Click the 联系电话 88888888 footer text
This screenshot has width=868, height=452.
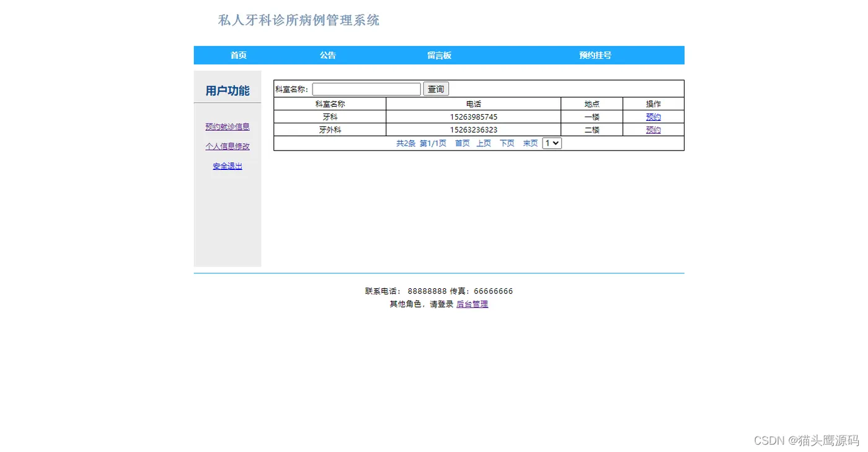tap(406, 291)
